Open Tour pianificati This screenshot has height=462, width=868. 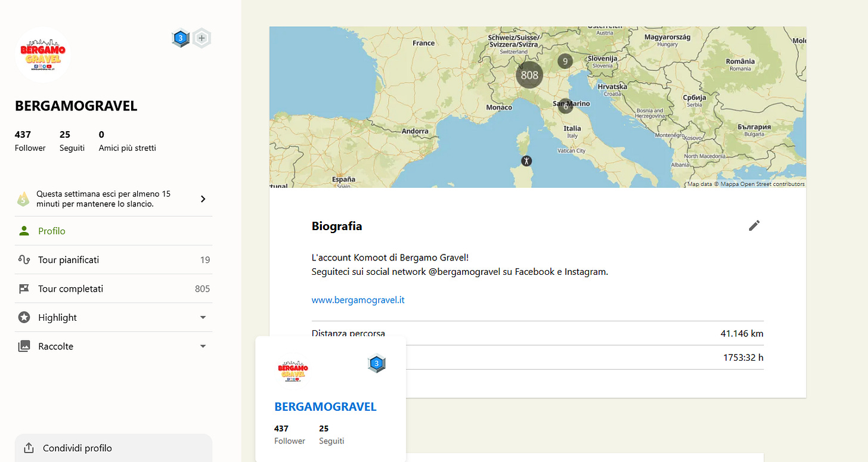(x=113, y=260)
